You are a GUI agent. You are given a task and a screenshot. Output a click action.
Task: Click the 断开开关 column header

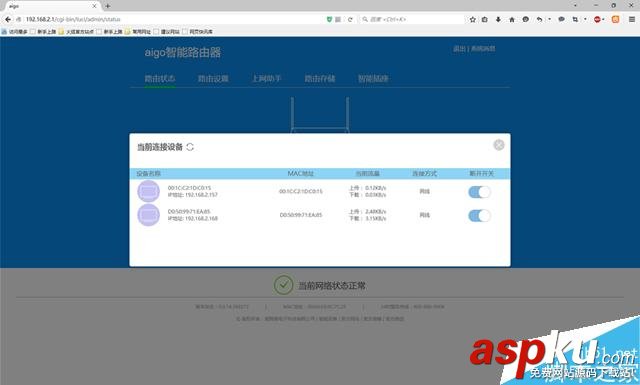[x=482, y=174]
